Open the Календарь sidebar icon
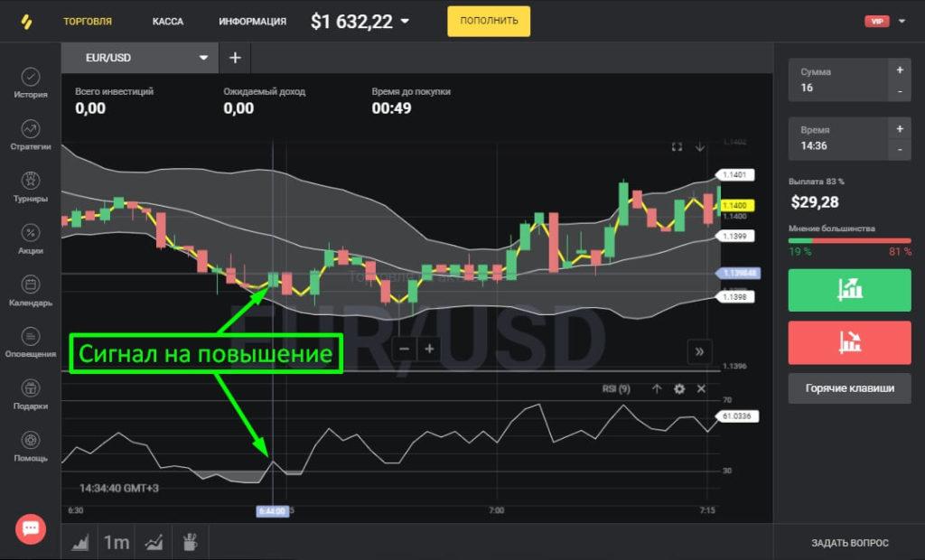This screenshot has width=925, height=560. coord(31,290)
